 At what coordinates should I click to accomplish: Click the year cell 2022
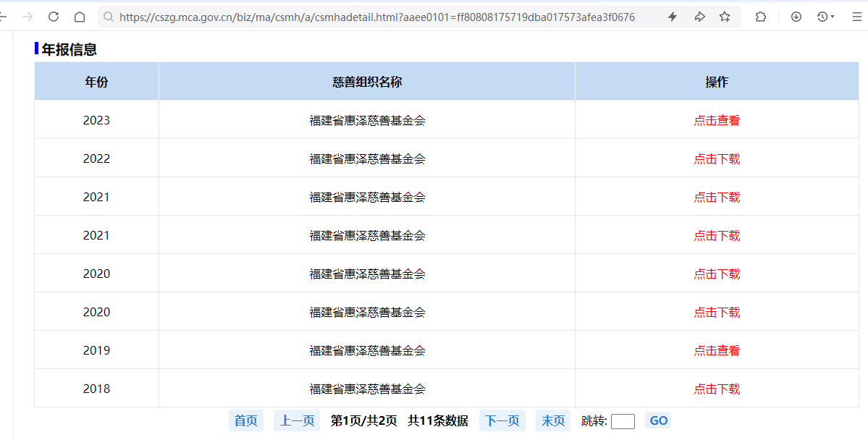(96, 158)
